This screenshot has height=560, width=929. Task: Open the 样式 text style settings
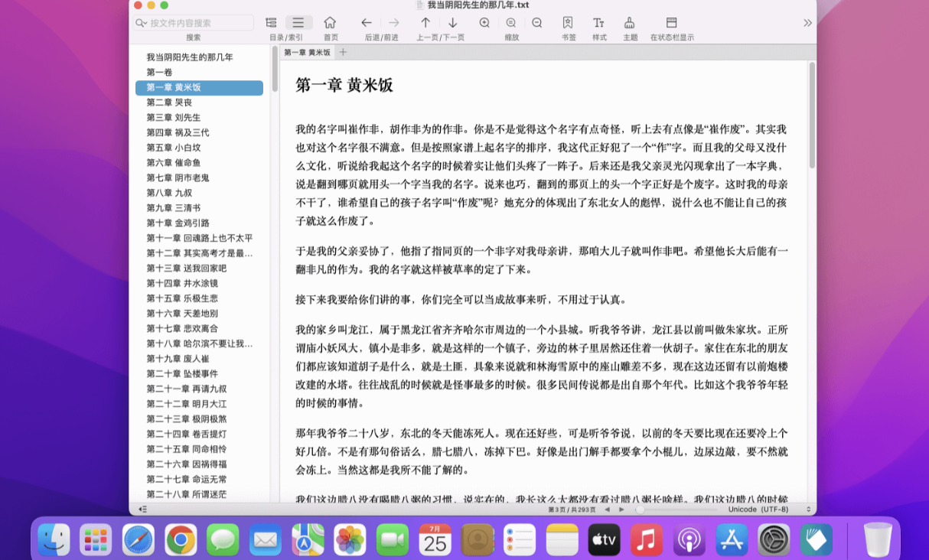pos(598,22)
